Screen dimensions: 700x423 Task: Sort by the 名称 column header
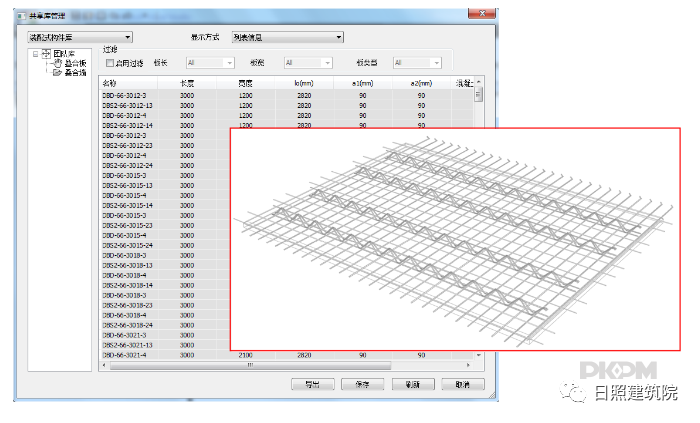pos(111,84)
